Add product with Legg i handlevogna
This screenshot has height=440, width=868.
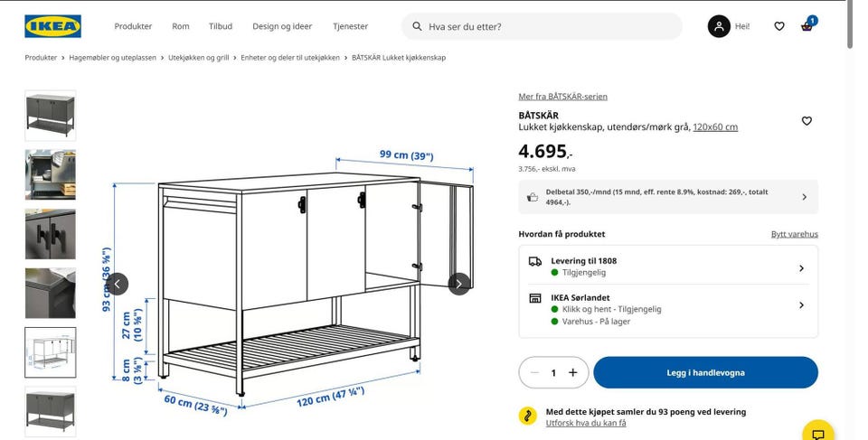click(705, 372)
